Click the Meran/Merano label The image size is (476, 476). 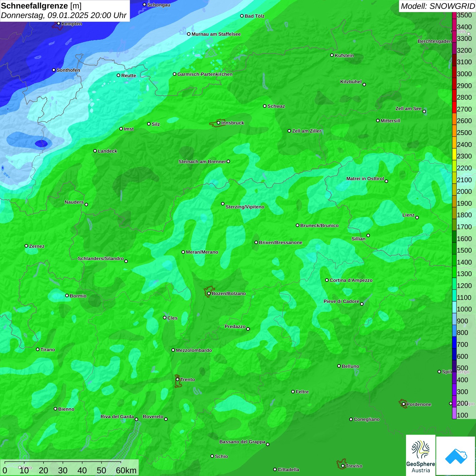(x=202, y=252)
